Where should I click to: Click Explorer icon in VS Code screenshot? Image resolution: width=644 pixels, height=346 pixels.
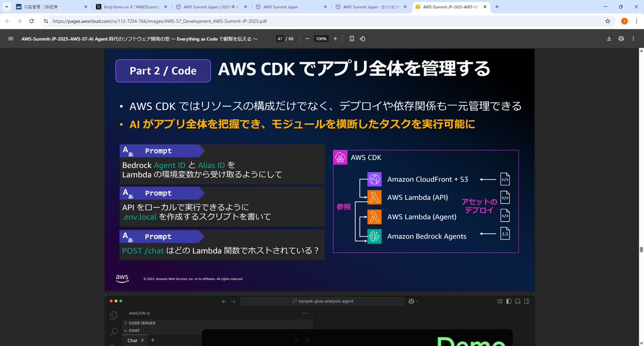click(x=113, y=315)
